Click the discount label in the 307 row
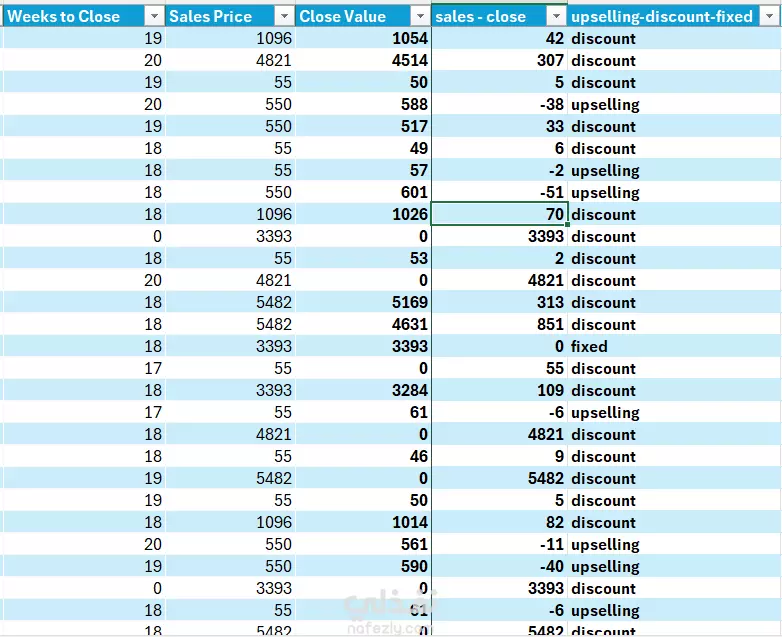The width and height of the screenshot is (782, 637). (603, 60)
